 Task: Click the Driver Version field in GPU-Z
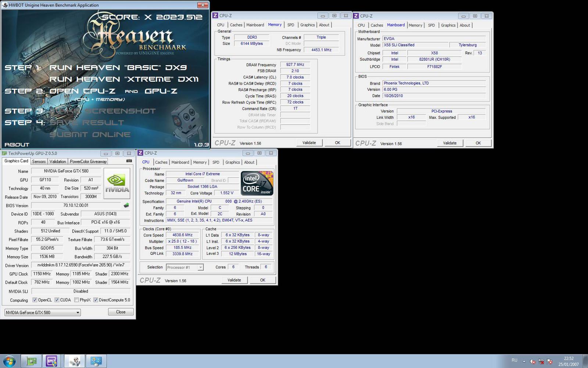tap(81, 265)
